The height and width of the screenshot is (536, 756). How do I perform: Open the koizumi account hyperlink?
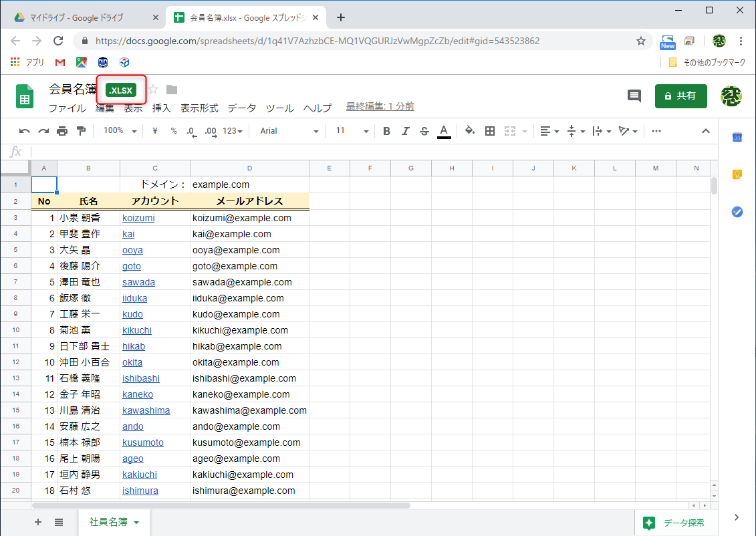pyautogui.click(x=138, y=217)
